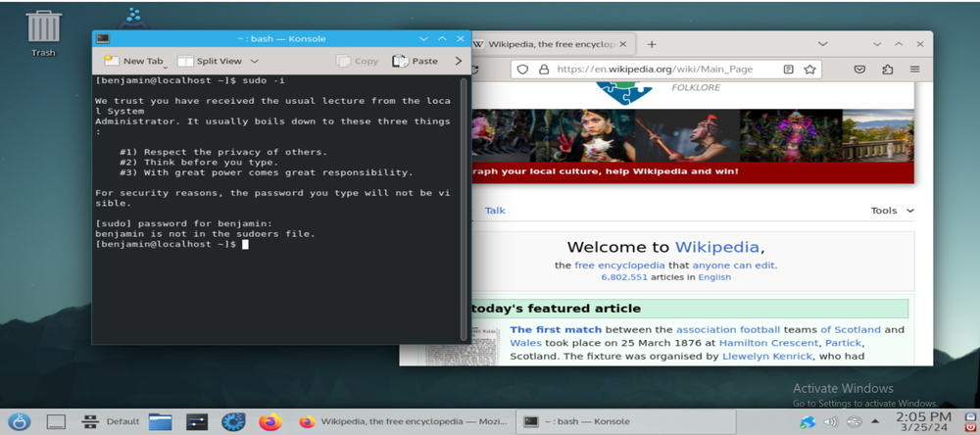
Task: Toggle Firefox reader view icon
Action: [789, 70]
